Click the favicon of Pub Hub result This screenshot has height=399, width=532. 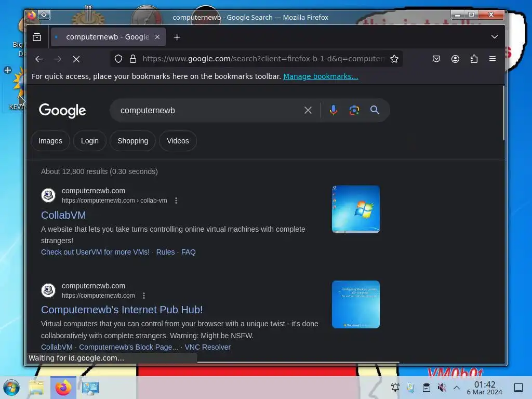click(48, 290)
